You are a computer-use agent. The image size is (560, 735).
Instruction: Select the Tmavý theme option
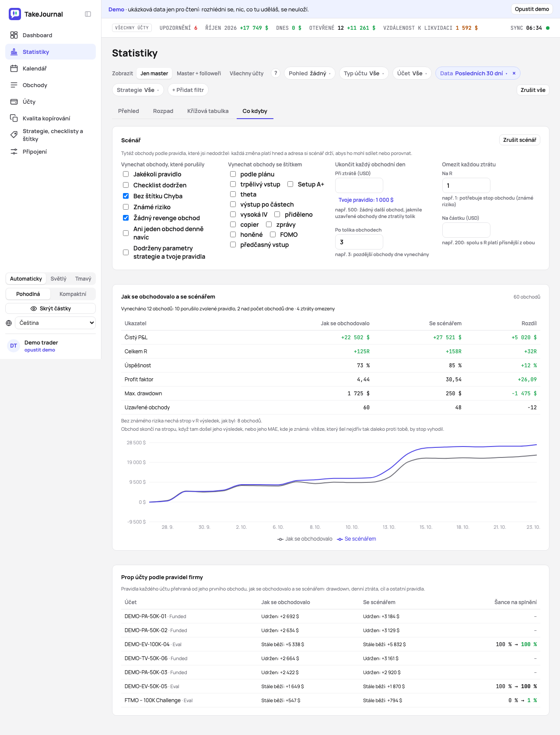83,279
